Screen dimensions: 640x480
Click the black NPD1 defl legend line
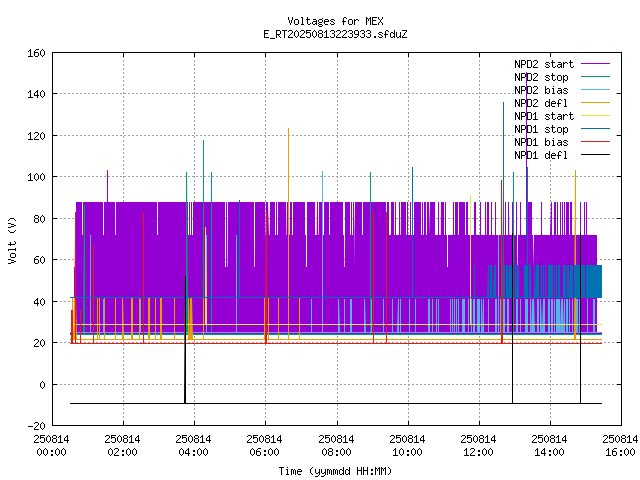(596, 155)
